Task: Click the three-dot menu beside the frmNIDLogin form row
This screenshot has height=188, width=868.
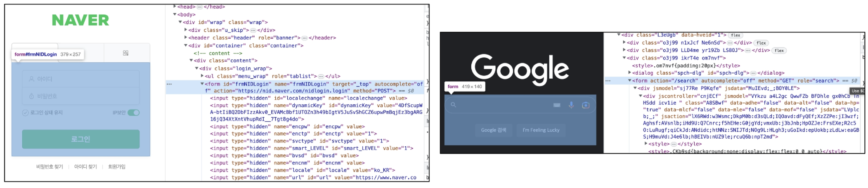Action: coord(169,84)
